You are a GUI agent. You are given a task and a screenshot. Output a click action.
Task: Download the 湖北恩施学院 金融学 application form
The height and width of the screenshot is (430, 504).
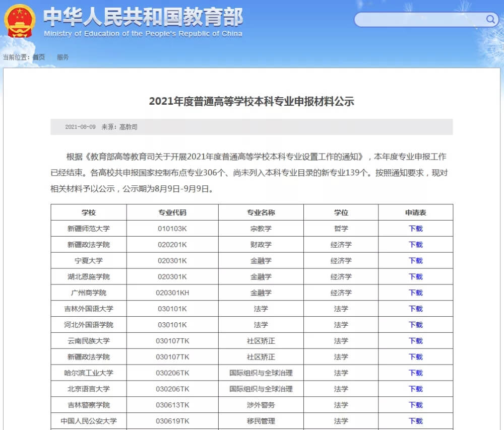coord(415,276)
